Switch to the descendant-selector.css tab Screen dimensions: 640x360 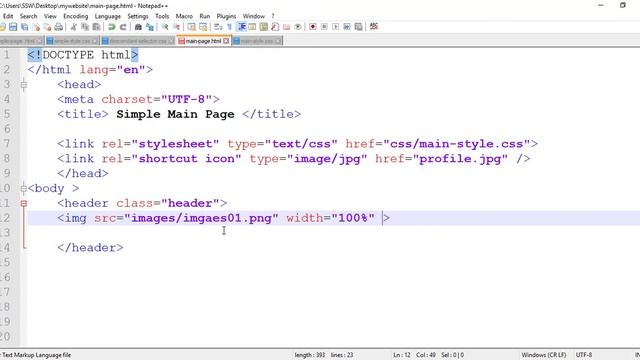138,41
